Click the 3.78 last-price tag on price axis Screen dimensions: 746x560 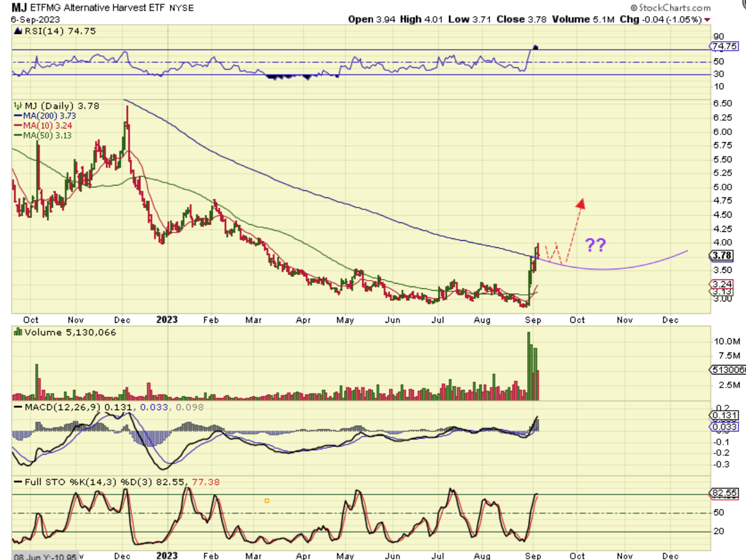point(722,256)
